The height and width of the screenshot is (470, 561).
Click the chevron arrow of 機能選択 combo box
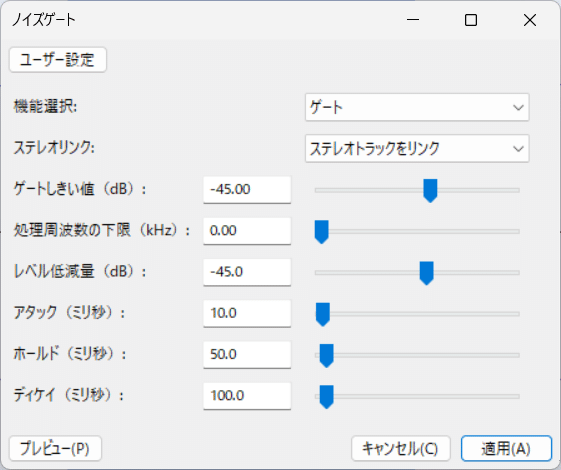[518, 107]
